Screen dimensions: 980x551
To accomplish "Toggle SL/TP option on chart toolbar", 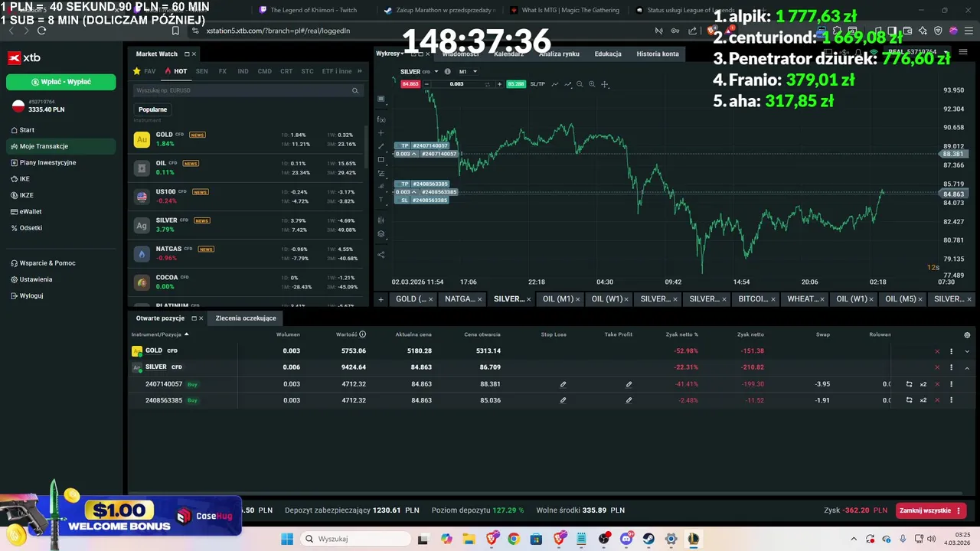I will click(537, 84).
